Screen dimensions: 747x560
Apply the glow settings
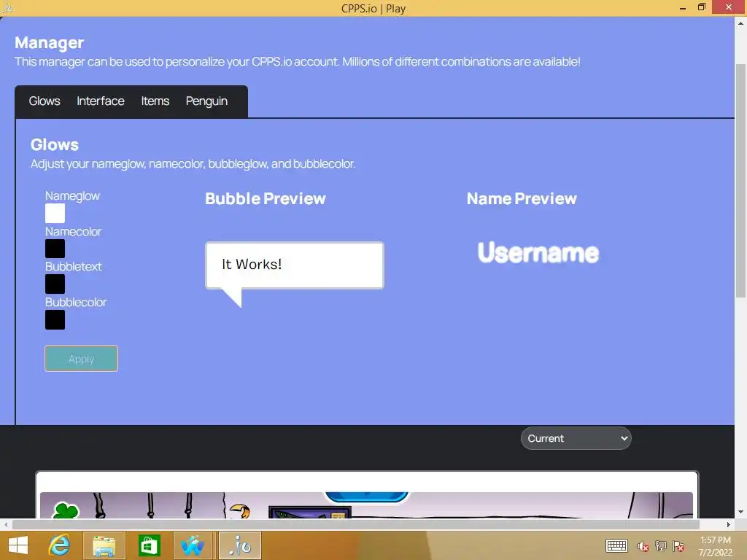coord(82,359)
